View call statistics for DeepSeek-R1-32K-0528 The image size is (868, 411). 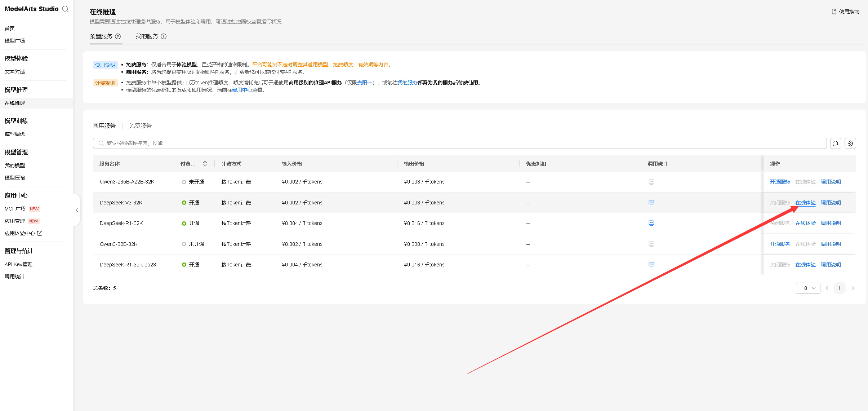tap(651, 264)
